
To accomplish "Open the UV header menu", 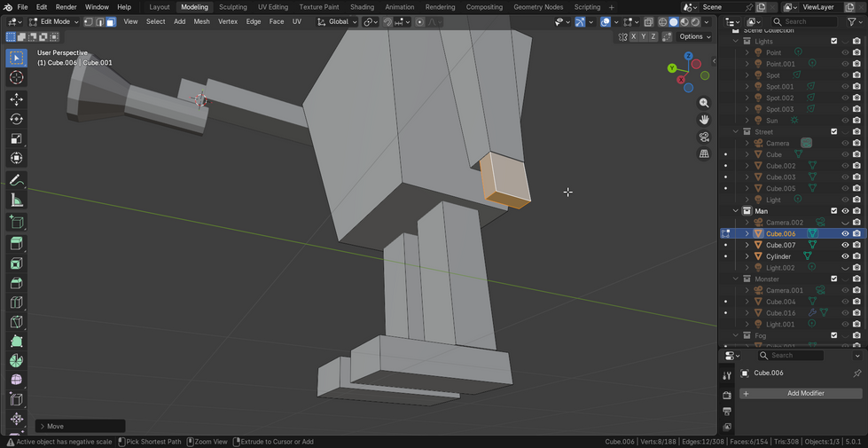I will point(297,21).
